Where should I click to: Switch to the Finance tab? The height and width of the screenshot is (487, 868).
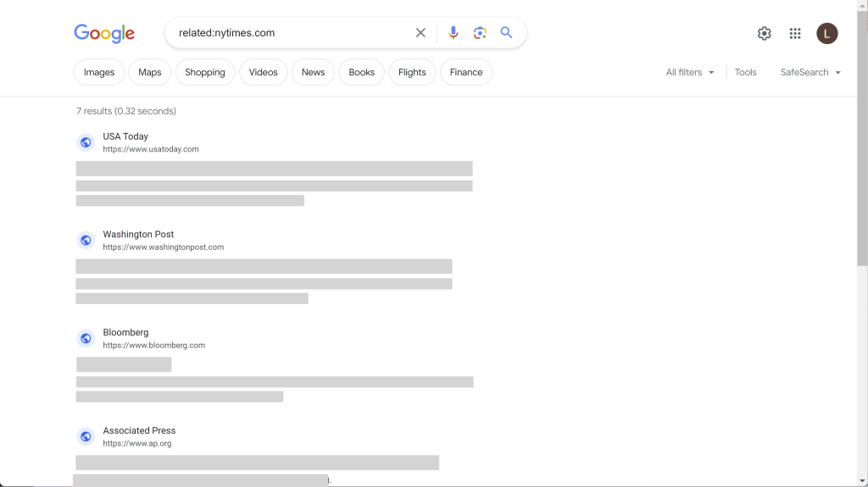tap(466, 72)
